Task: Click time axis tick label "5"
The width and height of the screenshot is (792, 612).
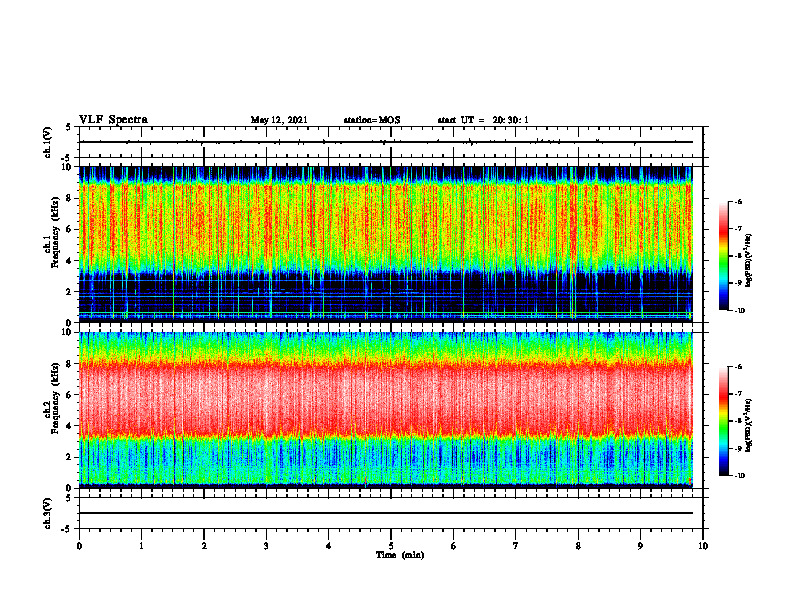Action: click(x=391, y=546)
